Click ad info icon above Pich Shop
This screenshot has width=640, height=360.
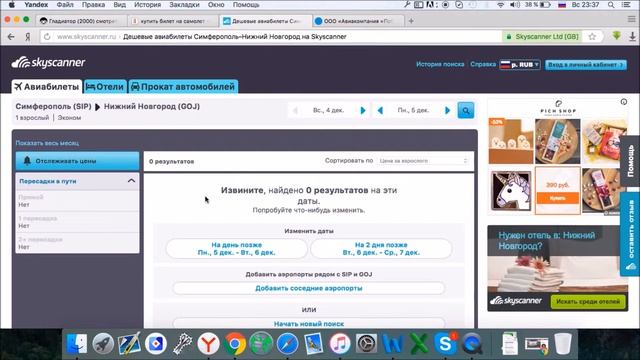[624, 102]
